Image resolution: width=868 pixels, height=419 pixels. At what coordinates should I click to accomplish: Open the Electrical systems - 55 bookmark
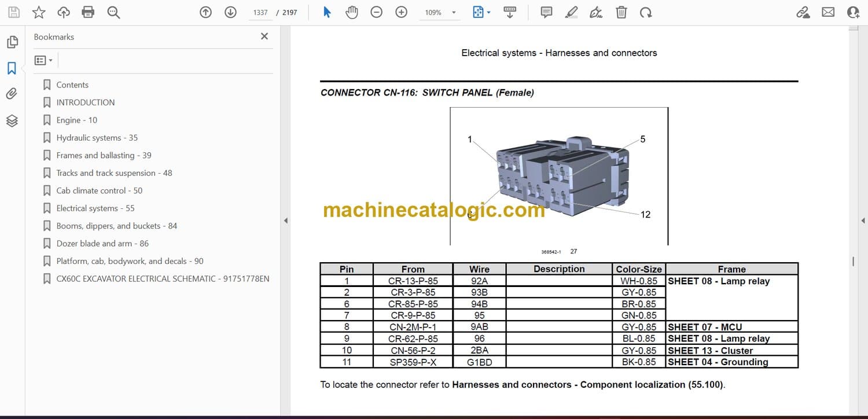95,208
